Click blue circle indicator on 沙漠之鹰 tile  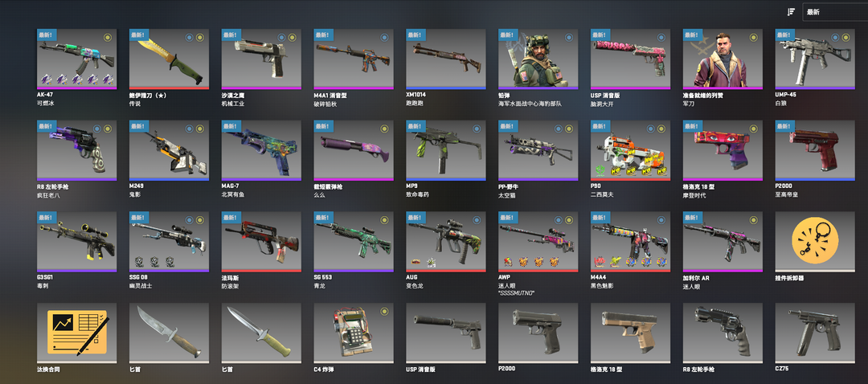281,38
